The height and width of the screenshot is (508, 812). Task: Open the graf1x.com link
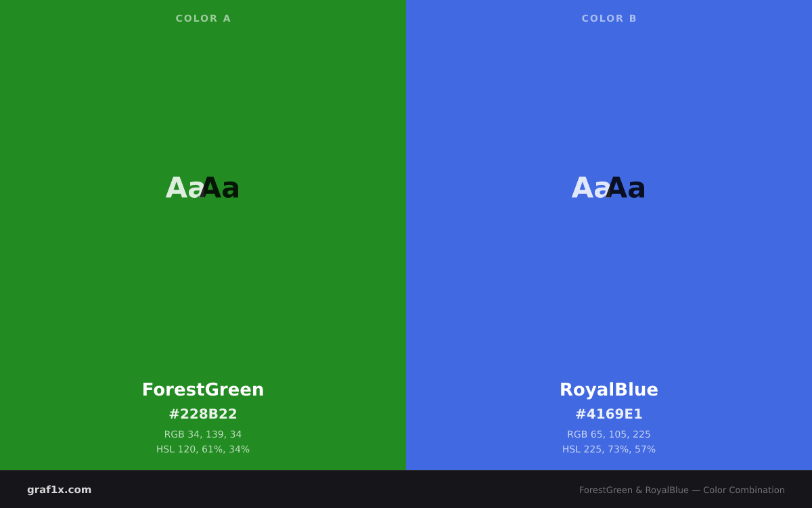pyautogui.click(x=60, y=490)
